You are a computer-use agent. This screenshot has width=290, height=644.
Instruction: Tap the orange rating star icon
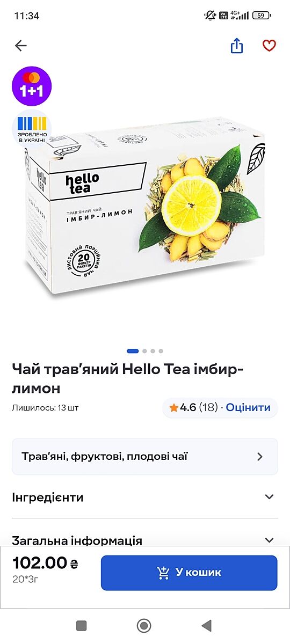tap(173, 408)
